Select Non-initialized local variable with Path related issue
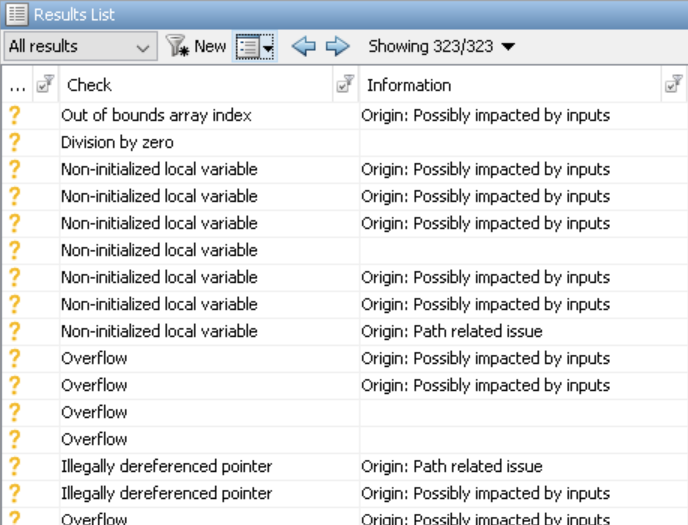 [159, 331]
